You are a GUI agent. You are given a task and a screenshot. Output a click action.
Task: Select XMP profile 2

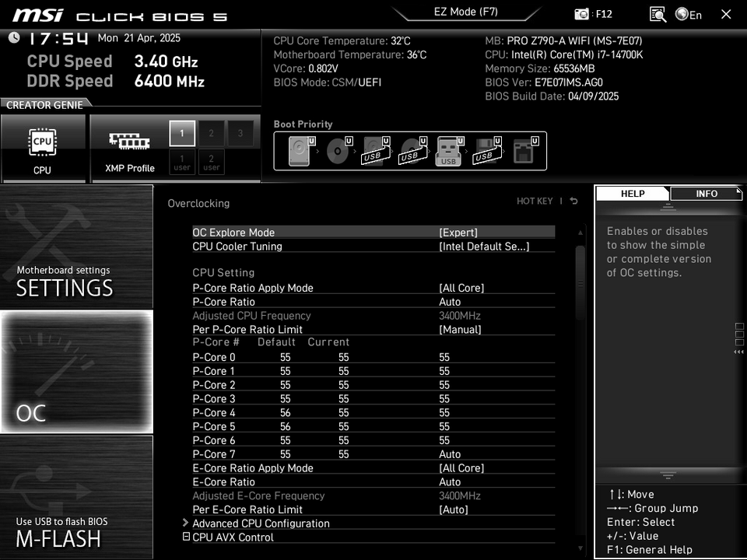click(x=211, y=133)
